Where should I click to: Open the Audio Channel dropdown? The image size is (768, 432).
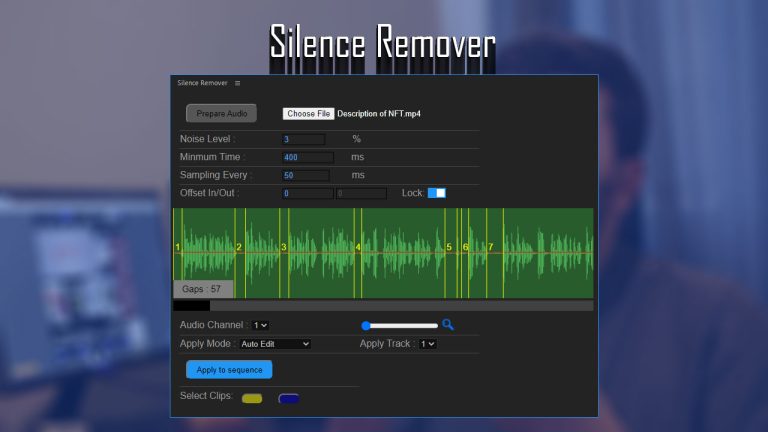coord(260,325)
